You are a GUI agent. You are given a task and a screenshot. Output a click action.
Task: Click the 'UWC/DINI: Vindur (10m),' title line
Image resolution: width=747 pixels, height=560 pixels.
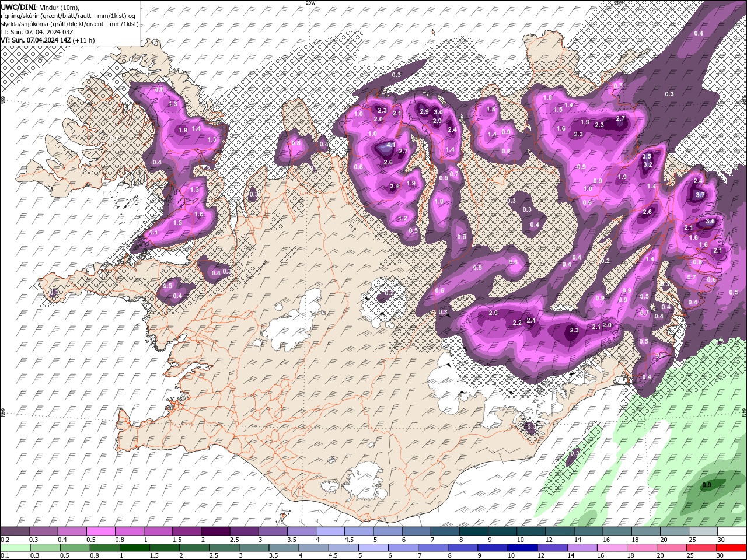coord(40,7)
